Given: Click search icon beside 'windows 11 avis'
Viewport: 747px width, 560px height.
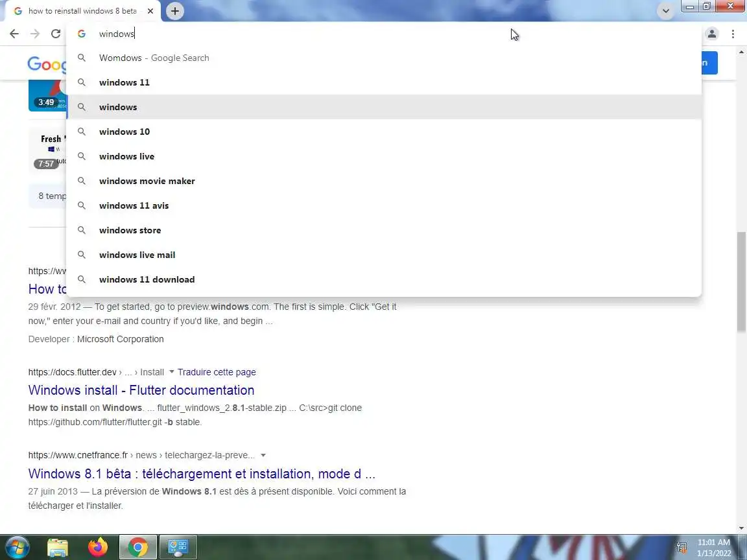Looking at the screenshot, I should 82,205.
